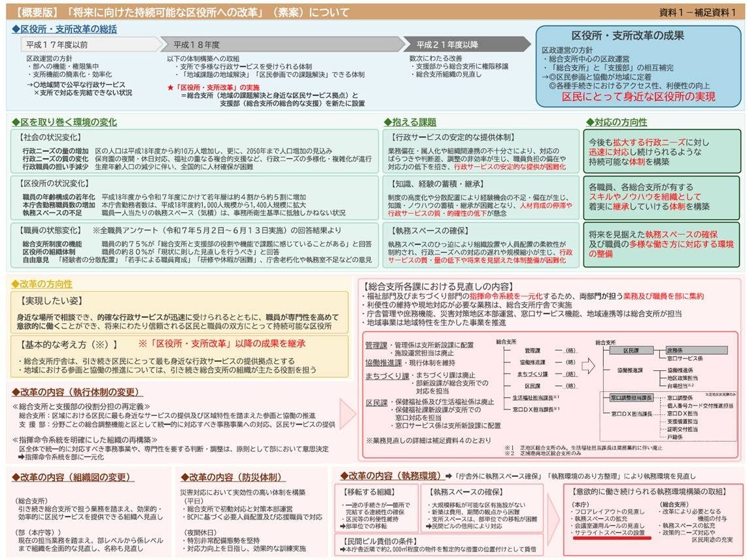The image size is (747, 560).
Task: Click 台場担当※2 in the org chart
Action: (680, 385)
